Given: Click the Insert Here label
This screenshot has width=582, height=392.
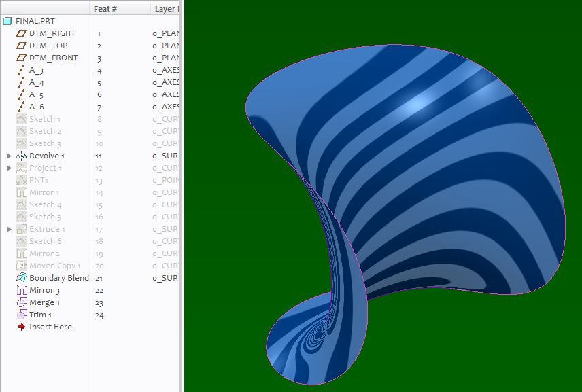Looking at the screenshot, I should [x=50, y=327].
